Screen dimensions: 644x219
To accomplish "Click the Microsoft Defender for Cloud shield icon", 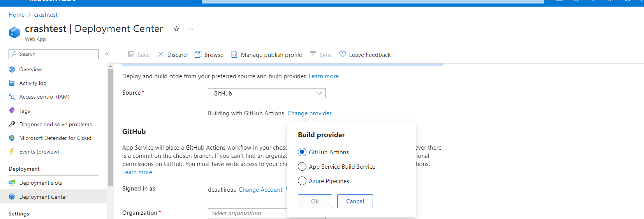I will click(x=12, y=138).
